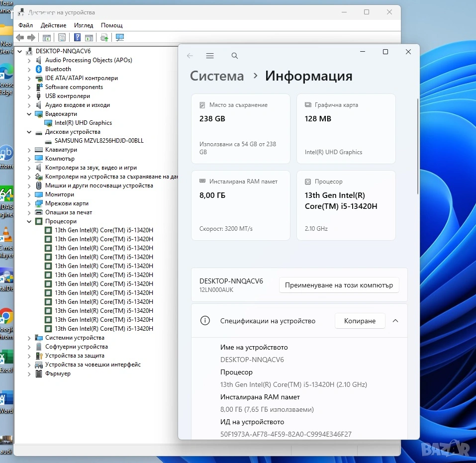476x463 pixels.
Task: Open the Помощ menu
Action: pos(111,25)
